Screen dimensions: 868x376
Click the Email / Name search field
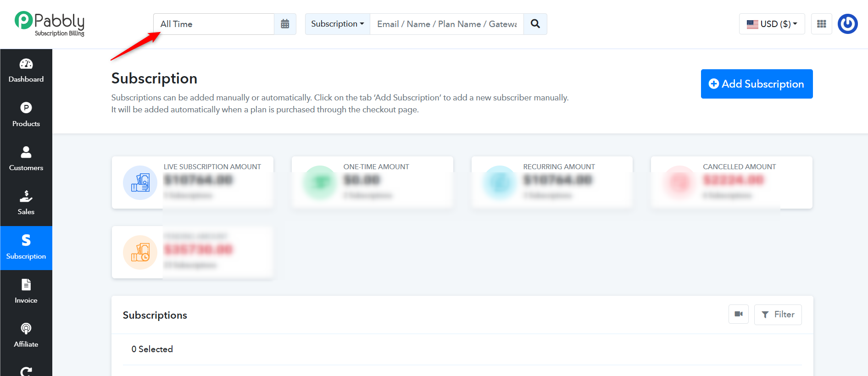pyautogui.click(x=447, y=24)
